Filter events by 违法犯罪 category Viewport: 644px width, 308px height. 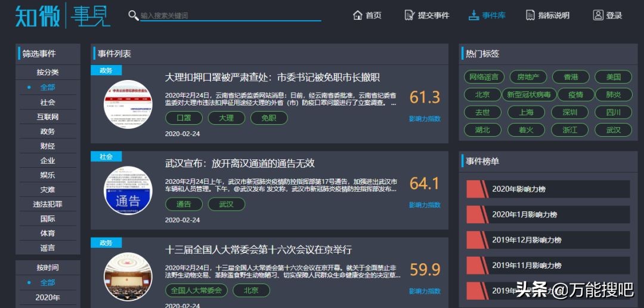(48, 204)
